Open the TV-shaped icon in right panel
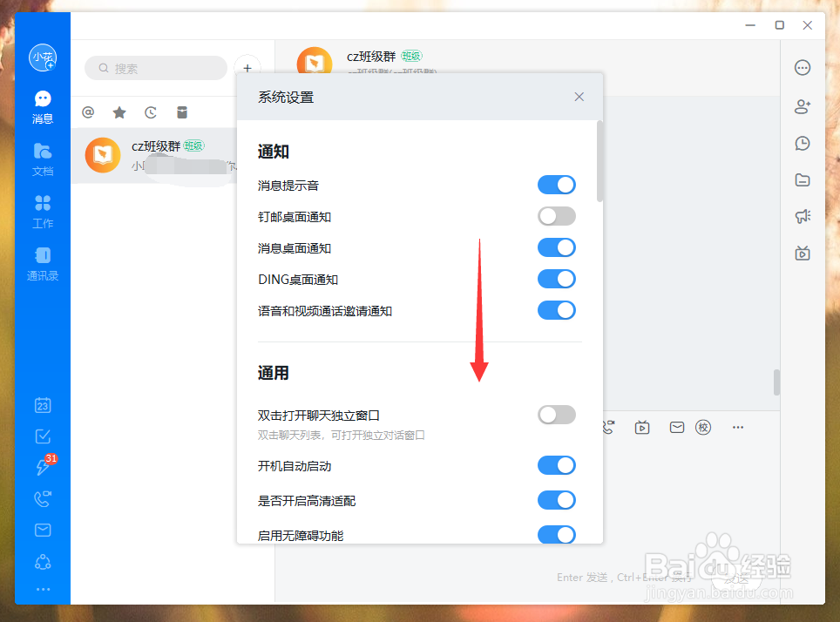This screenshot has height=622, width=840. click(x=803, y=253)
